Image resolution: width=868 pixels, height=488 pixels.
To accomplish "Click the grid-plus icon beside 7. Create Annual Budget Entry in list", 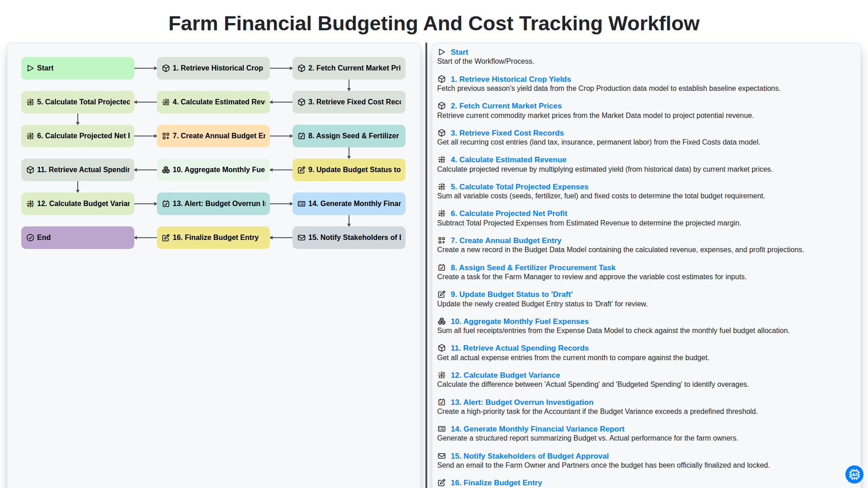I will coord(442,240).
